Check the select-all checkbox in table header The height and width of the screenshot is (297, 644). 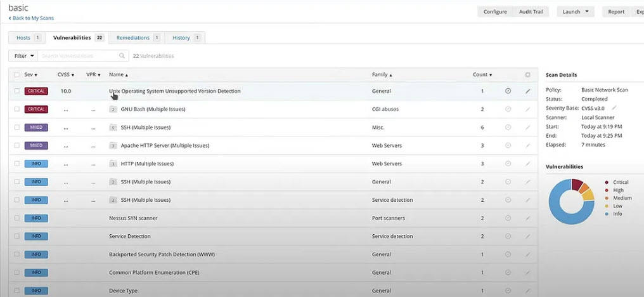click(x=17, y=75)
